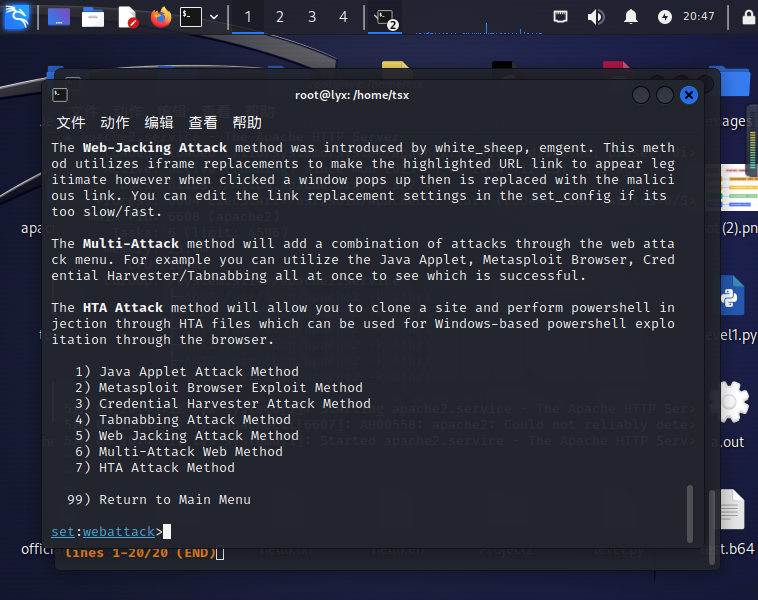Open the 文件 (File) menu

pyautogui.click(x=71, y=123)
